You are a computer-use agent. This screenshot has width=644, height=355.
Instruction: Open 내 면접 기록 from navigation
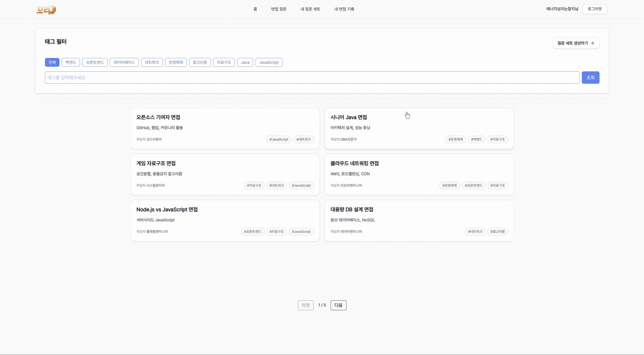[344, 9]
